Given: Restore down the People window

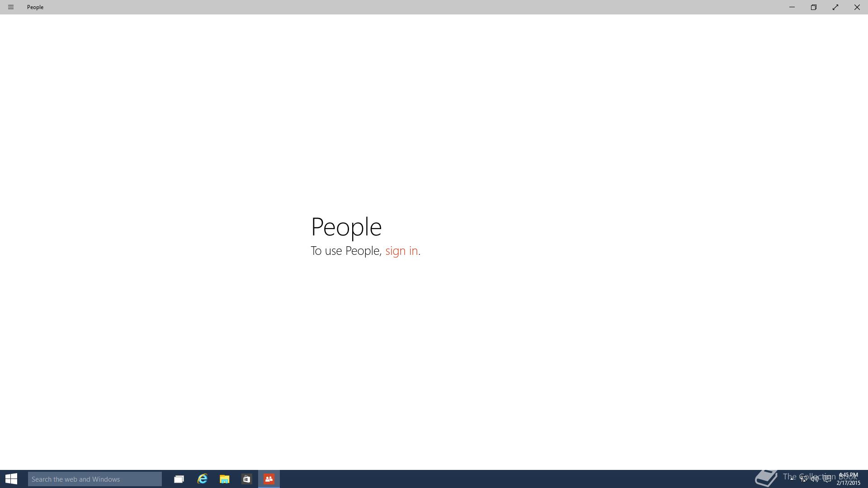Looking at the screenshot, I should [813, 7].
